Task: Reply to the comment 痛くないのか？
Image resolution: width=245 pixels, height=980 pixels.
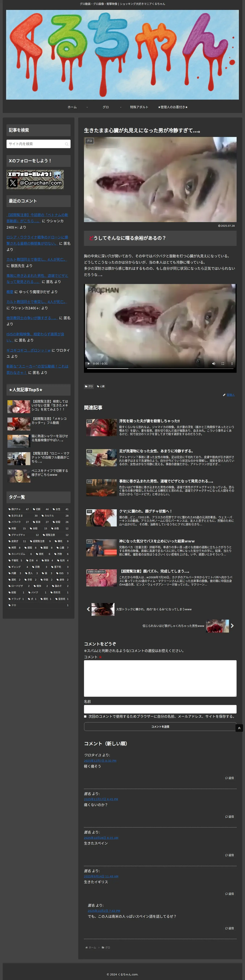Action: tap(229, 816)
